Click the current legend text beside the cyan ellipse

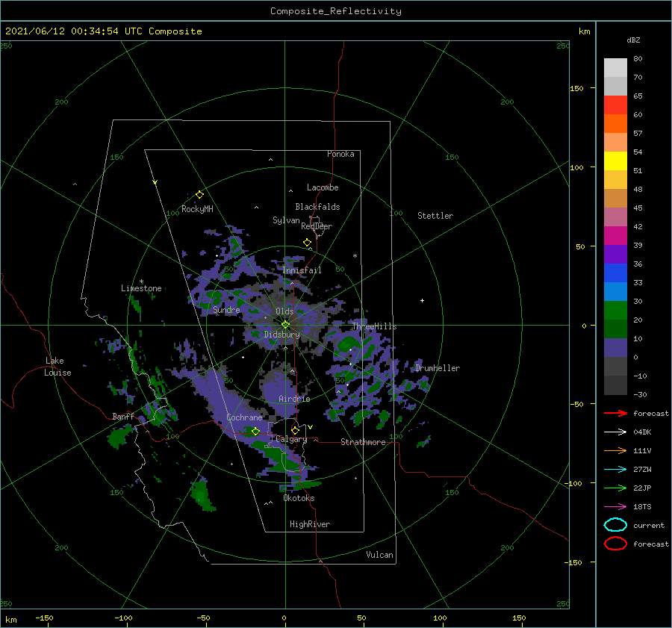coord(649,525)
